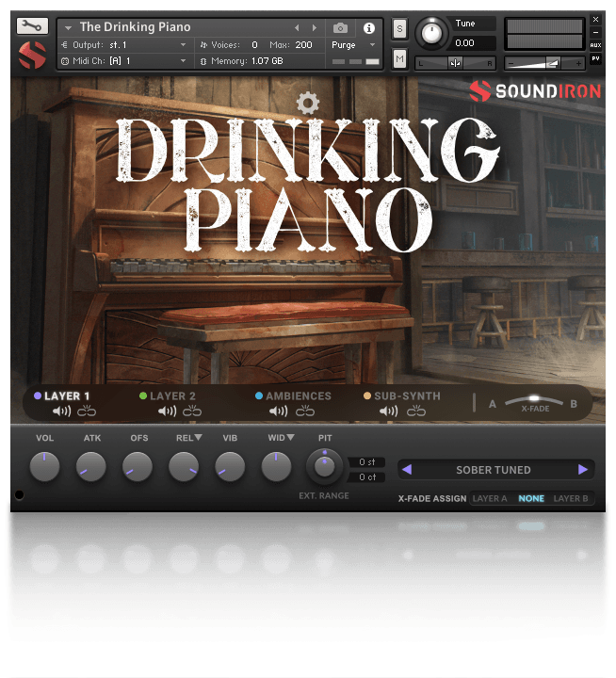Click the small black dot at panel bottom-left
Screen dimensions: 616x678
point(20,494)
